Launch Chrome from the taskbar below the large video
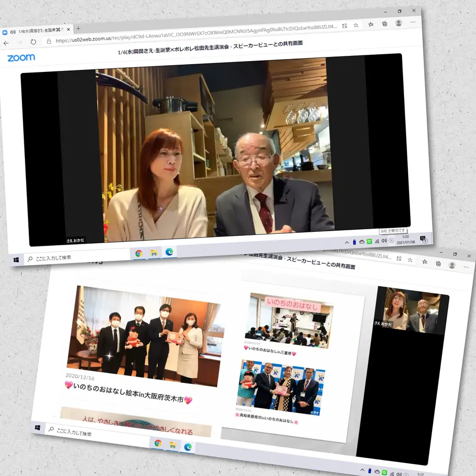This screenshot has height=476, width=476. (x=139, y=253)
